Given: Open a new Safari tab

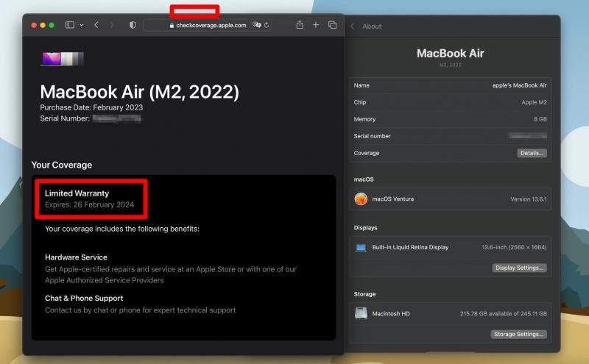Looking at the screenshot, I should tap(316, 25).
